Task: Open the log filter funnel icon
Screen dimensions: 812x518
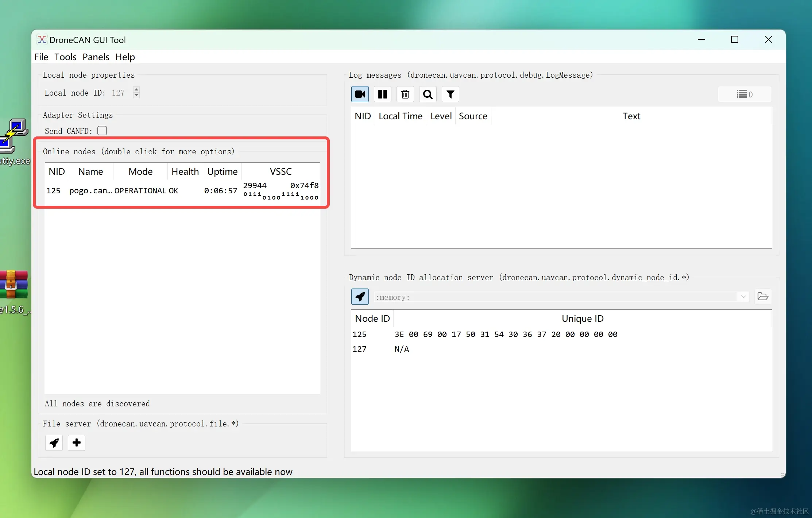Action: [x=450, y=94]
